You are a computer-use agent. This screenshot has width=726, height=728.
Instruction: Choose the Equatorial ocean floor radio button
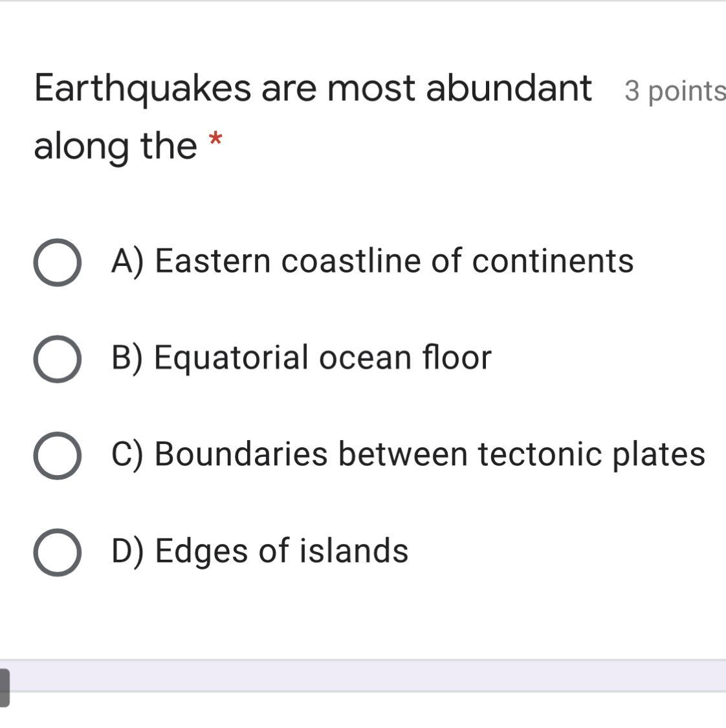point(57,358)
